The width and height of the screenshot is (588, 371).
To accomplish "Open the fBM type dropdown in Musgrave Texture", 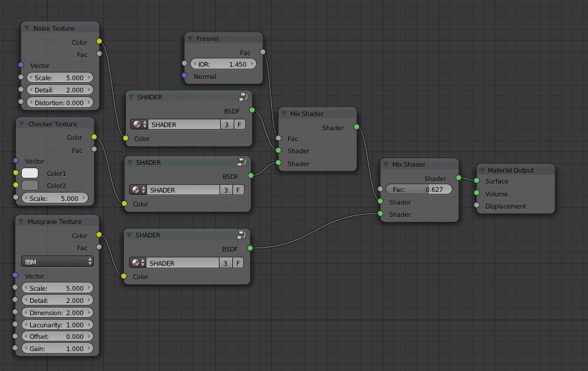I will click(57, 261).
